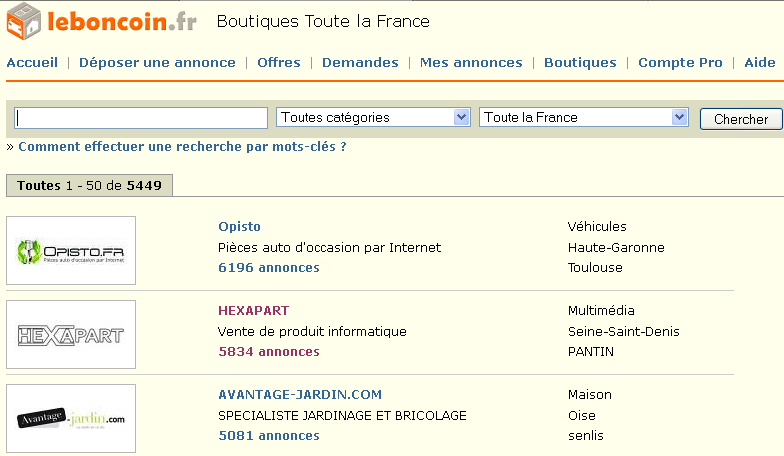Open the HEXAPART shop logo thumbnail
This screenshot has height=456, width=784.
point(71,335)
